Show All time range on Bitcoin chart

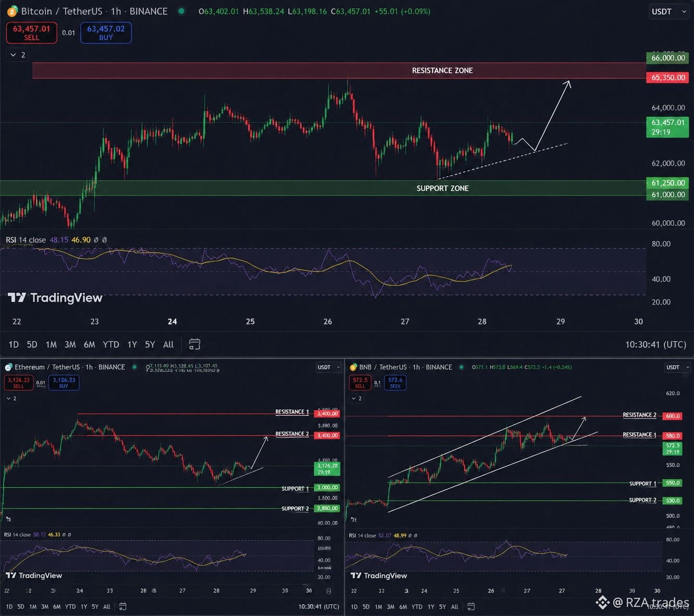(x=168, y=344)
